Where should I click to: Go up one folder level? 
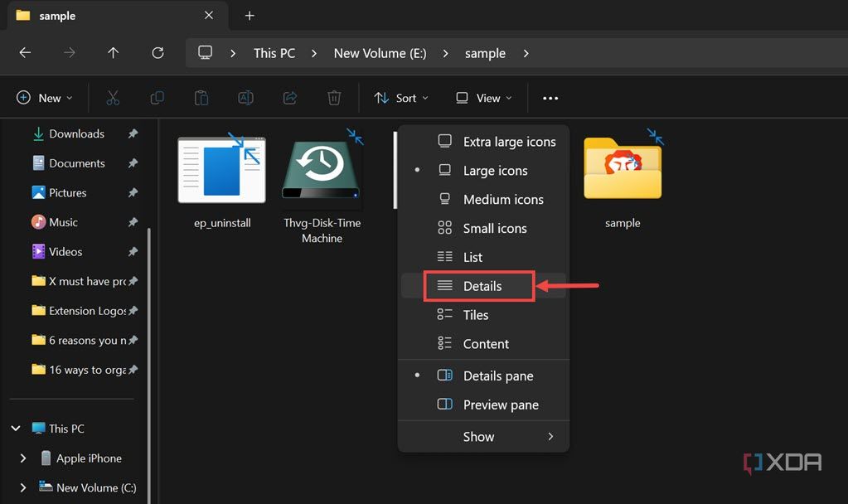coord(113,52)
